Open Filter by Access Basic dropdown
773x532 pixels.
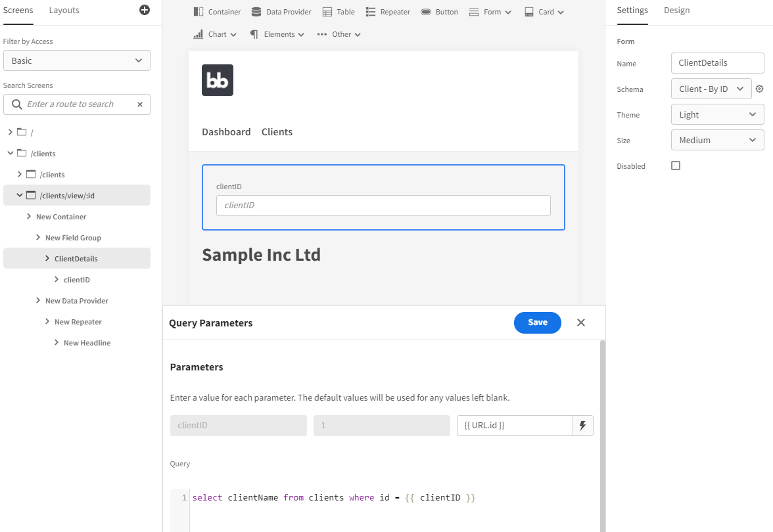(77, 60)
